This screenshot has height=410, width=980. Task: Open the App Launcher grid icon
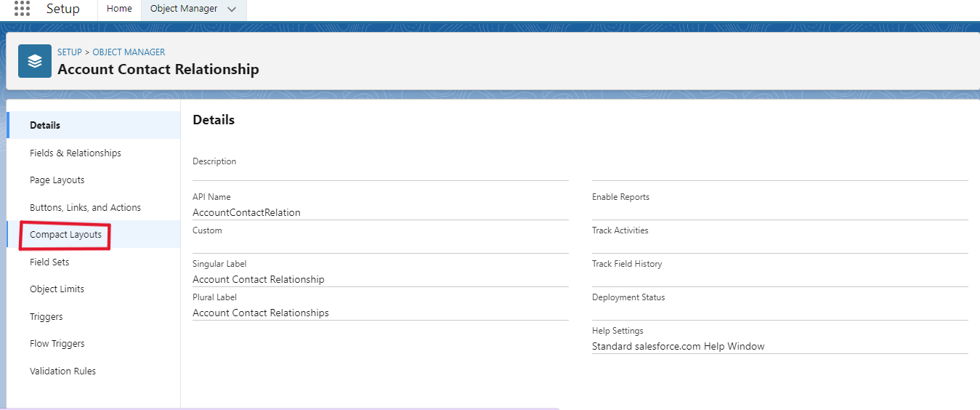[22, 9]
